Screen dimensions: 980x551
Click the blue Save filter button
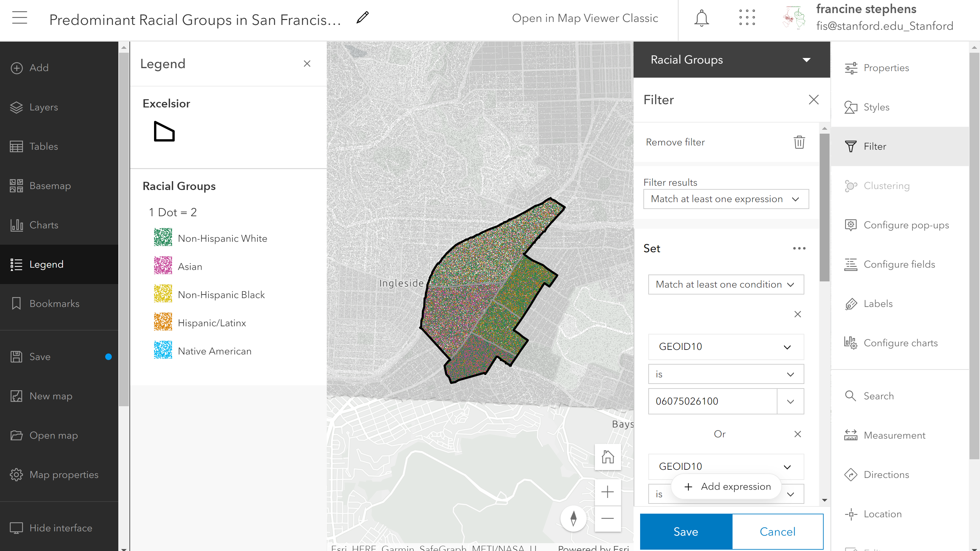pyautogui.click(x=686, y=531)
